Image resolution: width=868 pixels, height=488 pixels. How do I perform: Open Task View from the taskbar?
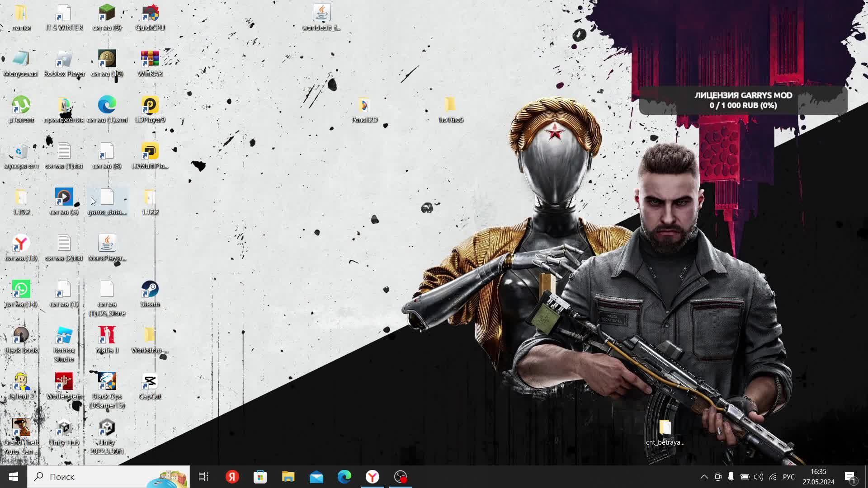coord(203,477)
